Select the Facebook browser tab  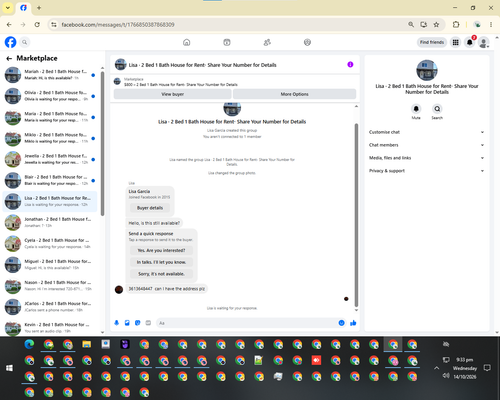pyautogui.click(x=23, y=8)
